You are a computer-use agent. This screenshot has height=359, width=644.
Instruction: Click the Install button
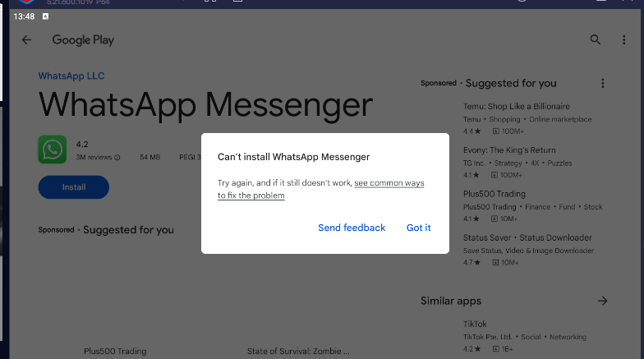[x=74, y=187]
